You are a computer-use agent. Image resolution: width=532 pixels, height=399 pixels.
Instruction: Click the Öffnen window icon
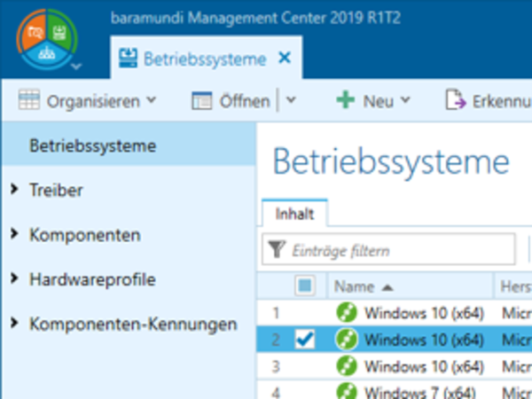click(201, 100)
